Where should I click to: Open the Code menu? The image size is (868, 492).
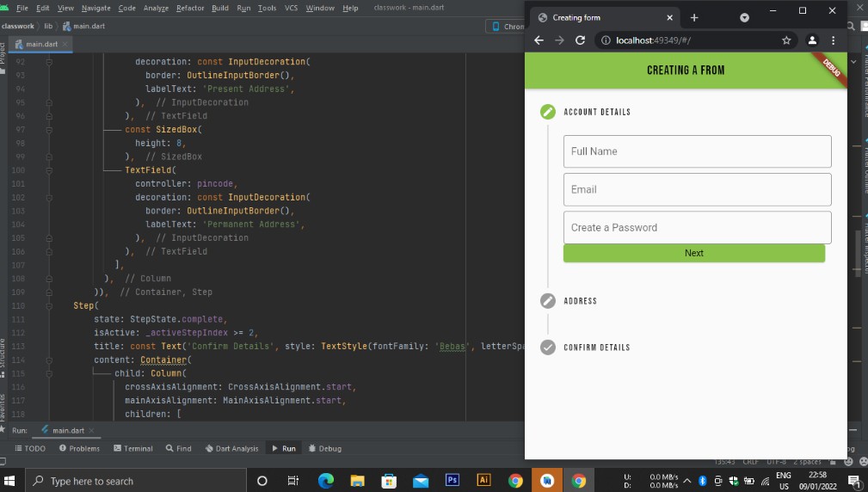126,8
